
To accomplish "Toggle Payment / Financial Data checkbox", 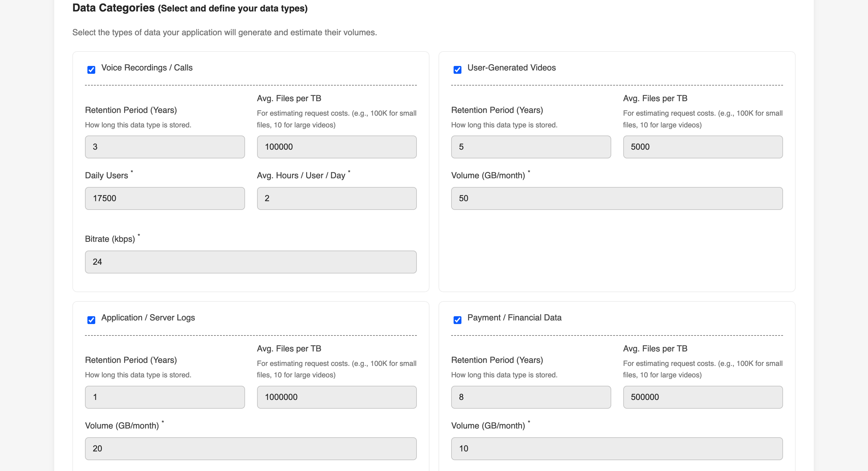I will (x=457, y=320).
